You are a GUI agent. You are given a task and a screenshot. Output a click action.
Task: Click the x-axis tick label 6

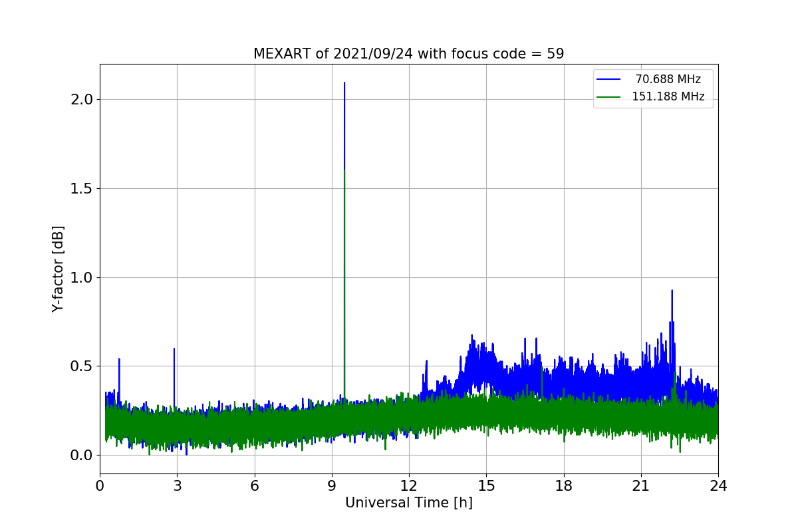(x=255, y=486)
